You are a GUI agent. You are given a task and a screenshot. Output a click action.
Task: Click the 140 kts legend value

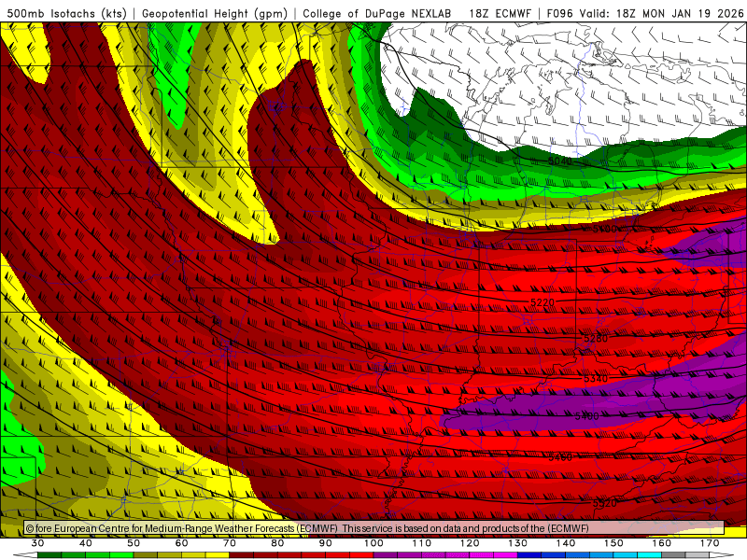[566, 543]
